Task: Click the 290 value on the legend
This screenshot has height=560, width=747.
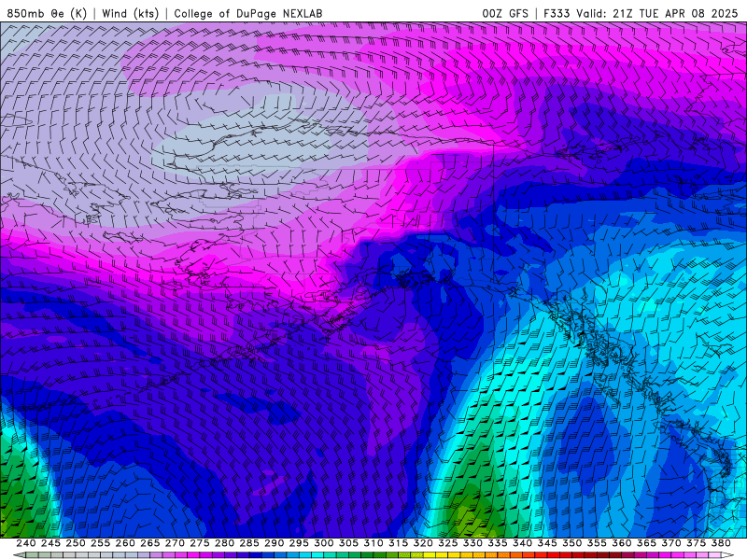Action: [x=274, y=543]
